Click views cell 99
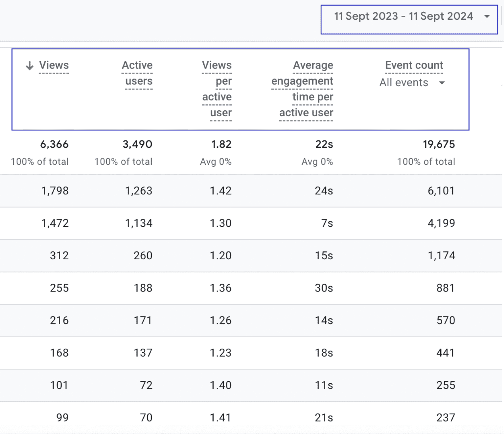504x434 pixels. coord(62,418)
